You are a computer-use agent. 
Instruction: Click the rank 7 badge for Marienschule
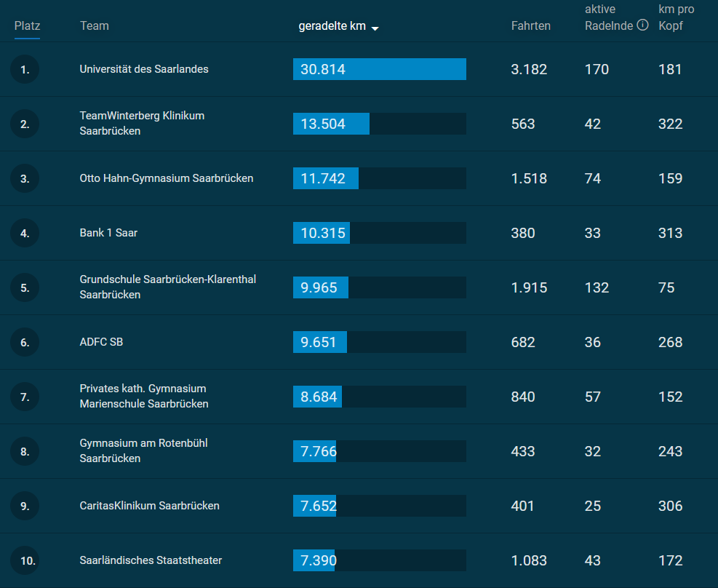coord(25,397)
